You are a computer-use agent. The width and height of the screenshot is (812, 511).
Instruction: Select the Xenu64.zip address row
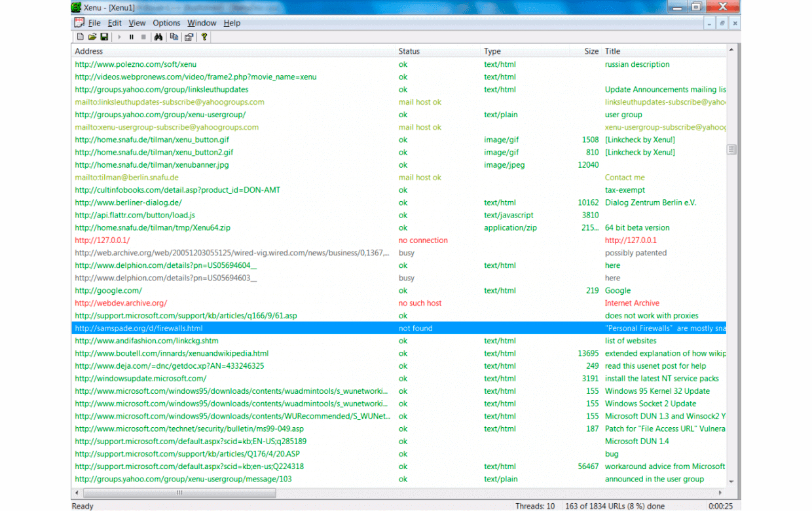point(399,228)
